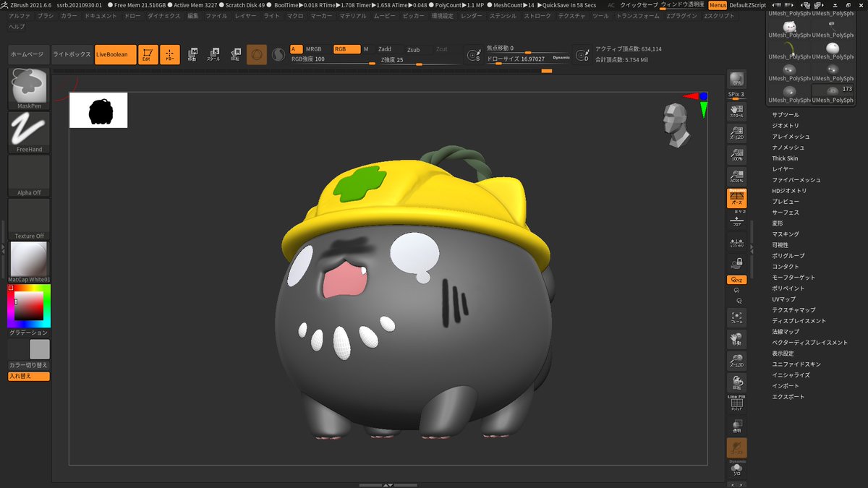Toggle the A auto-mask button
Screen dimensions: 868x488
pyautogui.click(x=296, y=49)
